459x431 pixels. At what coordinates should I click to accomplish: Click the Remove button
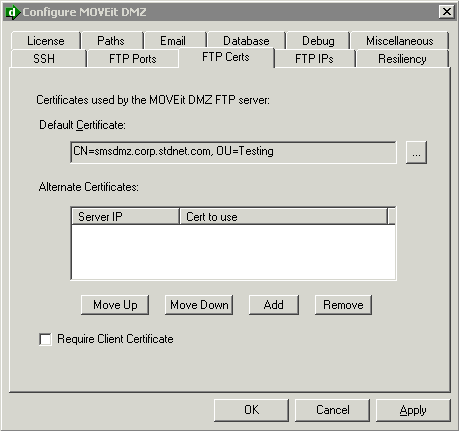tap(343, 305)
